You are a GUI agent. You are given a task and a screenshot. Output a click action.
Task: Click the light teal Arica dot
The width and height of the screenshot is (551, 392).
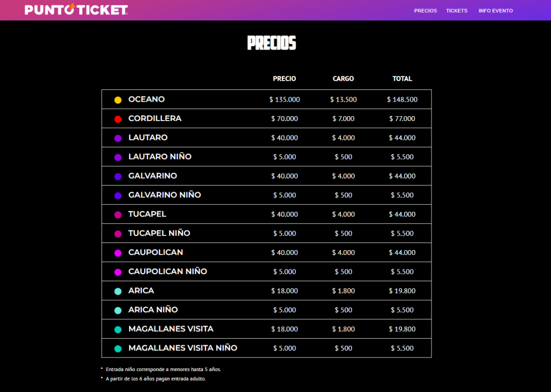118,291
